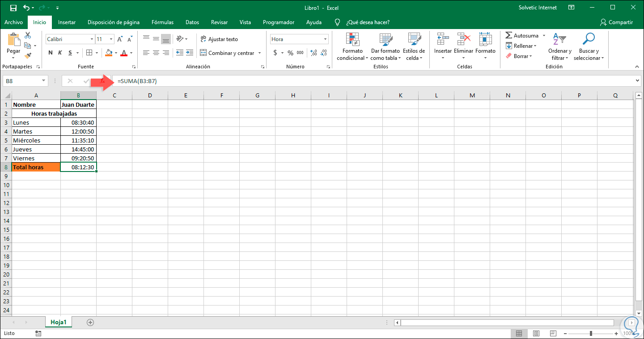This screenshot has width=644, height=339.
Task: Align text to the middle
Action: tap(156, 39)
